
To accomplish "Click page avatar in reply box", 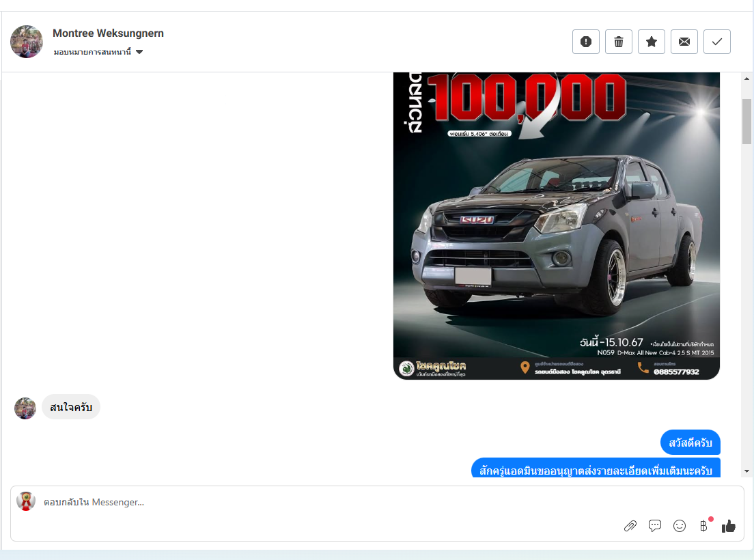I will coord(26,501).
